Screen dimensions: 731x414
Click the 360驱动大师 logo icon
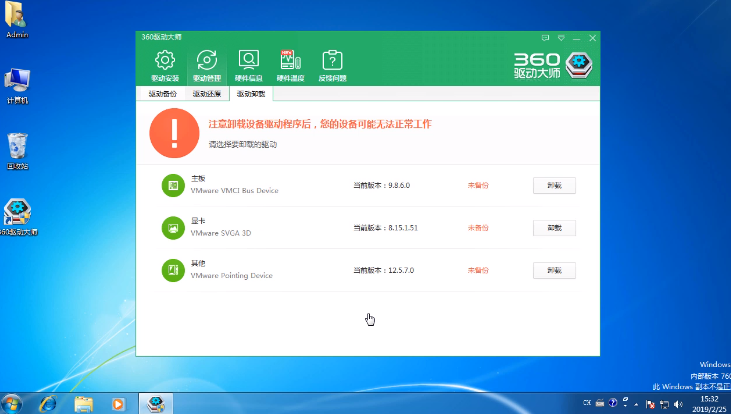579,64
